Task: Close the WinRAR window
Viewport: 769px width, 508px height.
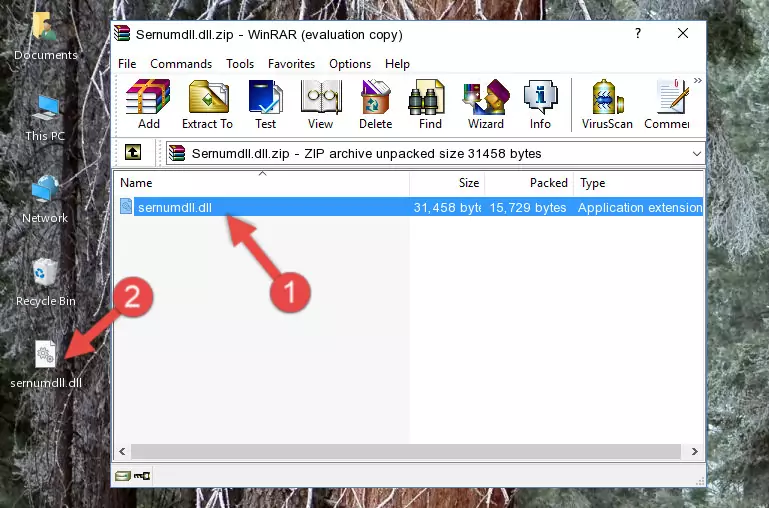Action: pyautogui.click(x=683, y=33)
